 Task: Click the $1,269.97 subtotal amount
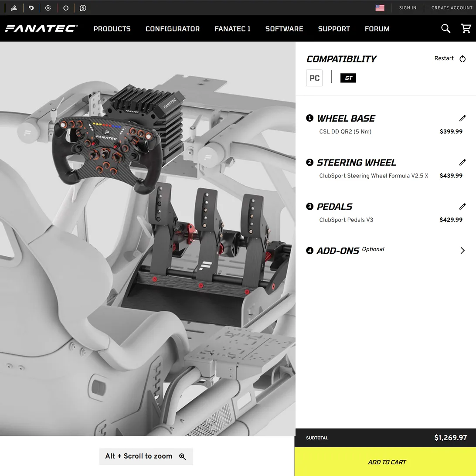pyautogui.click(x=451, y=438)
